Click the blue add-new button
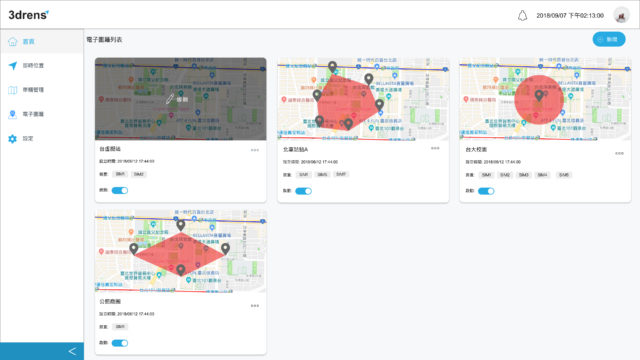The height and width of the screenshot is (360, 640). 609,39
